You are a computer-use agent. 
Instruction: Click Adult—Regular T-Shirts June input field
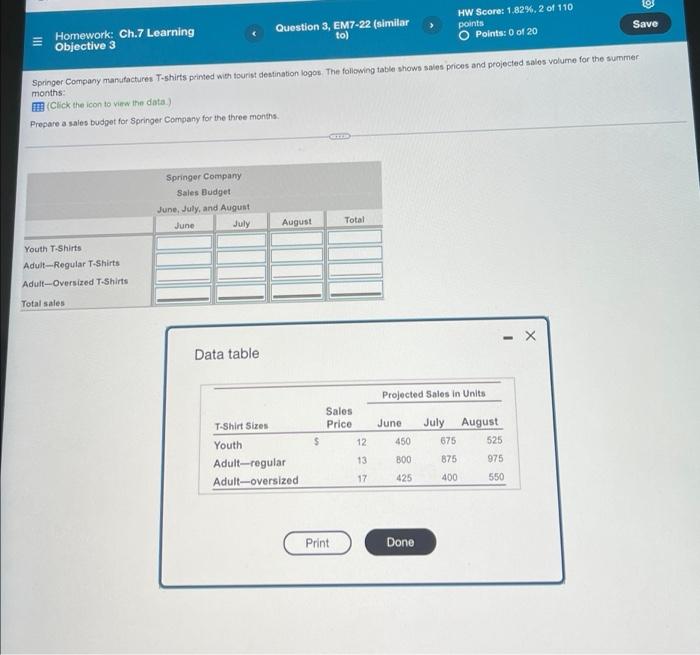click(x=183, y=259)
